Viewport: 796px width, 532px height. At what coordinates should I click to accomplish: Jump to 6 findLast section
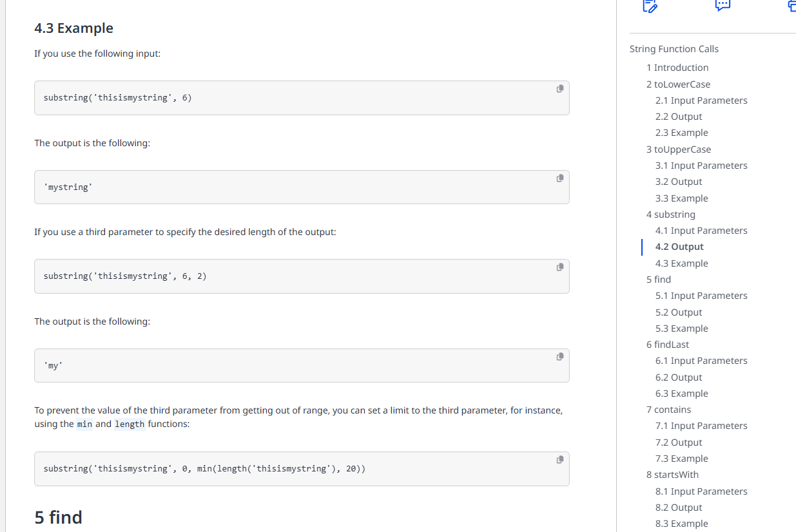[668, 345]
